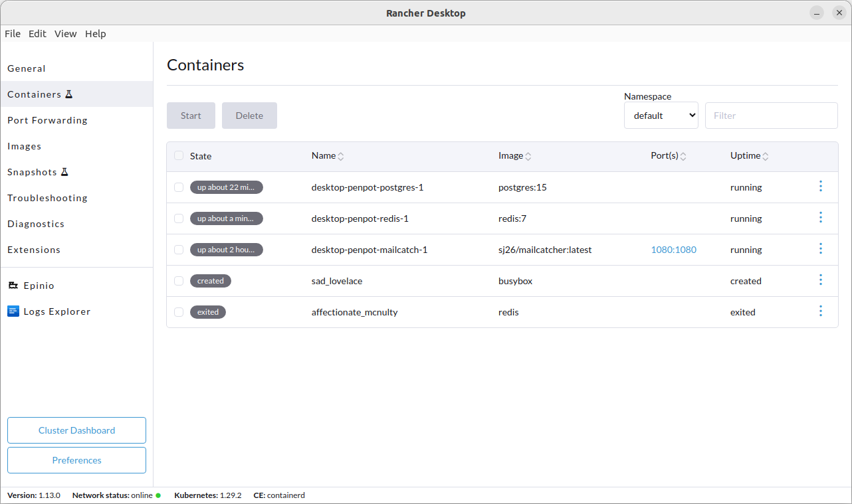Open the Help menu
The image size is (852, 504).
tap(96, 34)
